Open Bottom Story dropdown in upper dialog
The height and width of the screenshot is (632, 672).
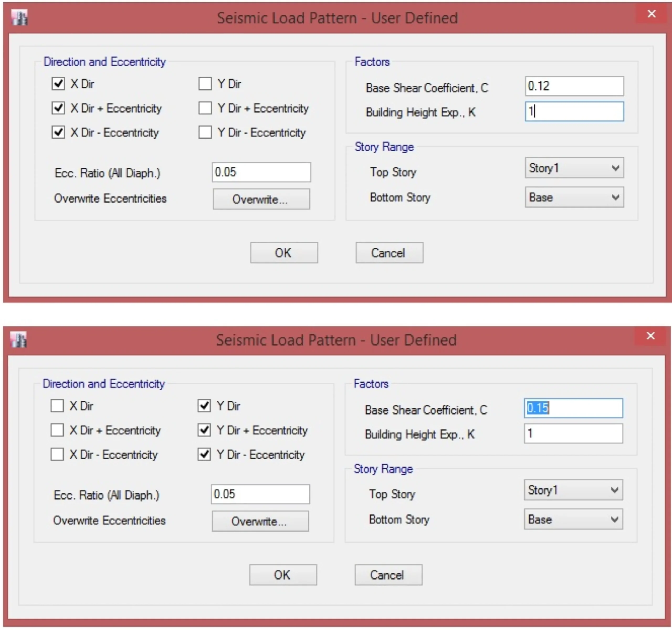click(x=574, y=197)
